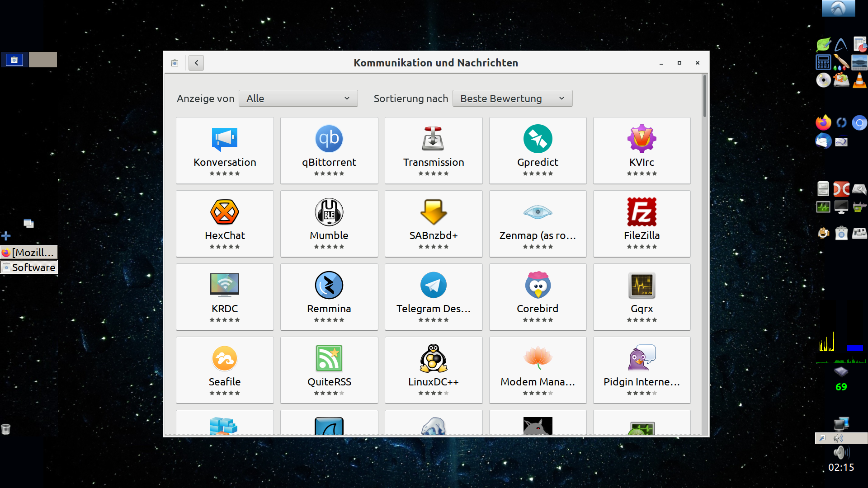This screenshot has width=868, height=488.
Task: Open the Konversation app tile
Action: [225, 150]
